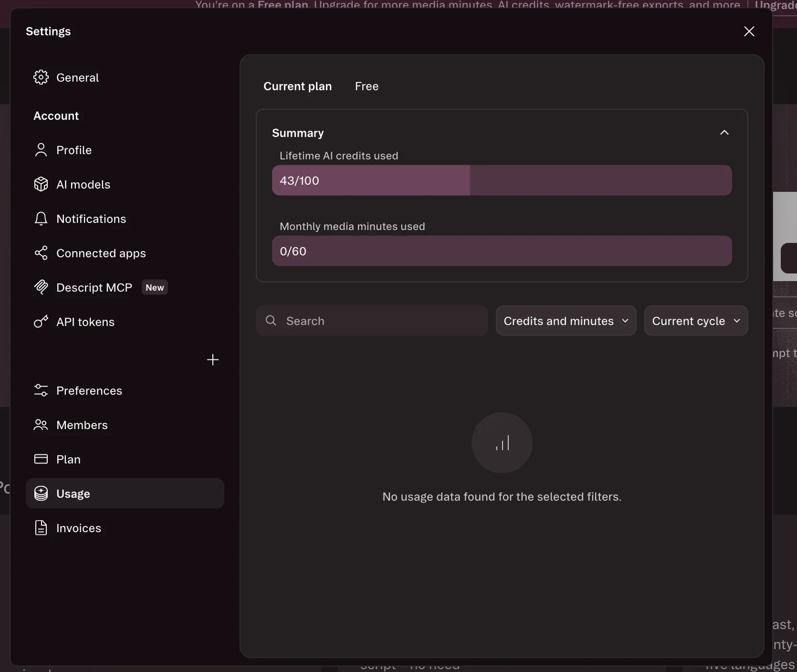797x672 pixels.
Task: Go to Members page
Action: click(125, 425)
